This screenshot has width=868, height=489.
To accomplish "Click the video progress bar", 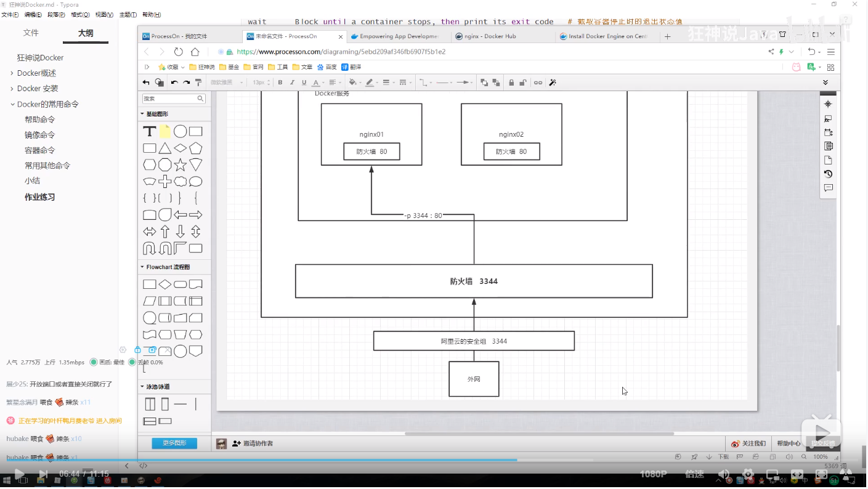I will [434, 460].
